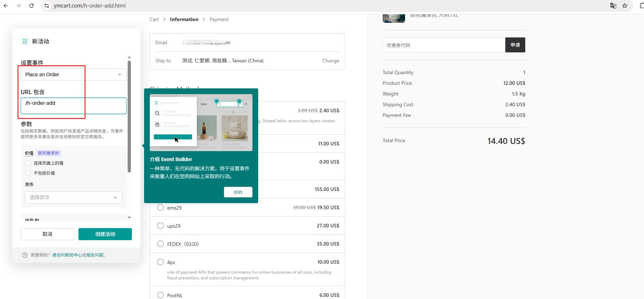Click the address bar URL

coord(90,6)
